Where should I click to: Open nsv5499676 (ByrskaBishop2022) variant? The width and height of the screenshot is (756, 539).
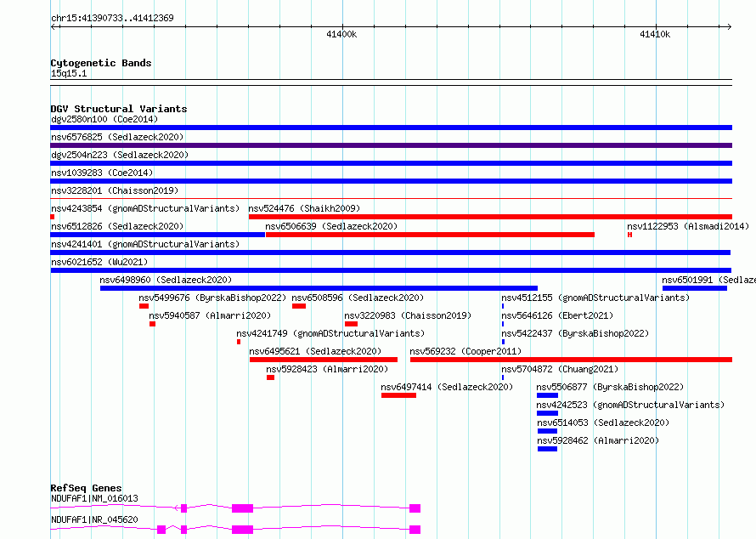point(212,298)
